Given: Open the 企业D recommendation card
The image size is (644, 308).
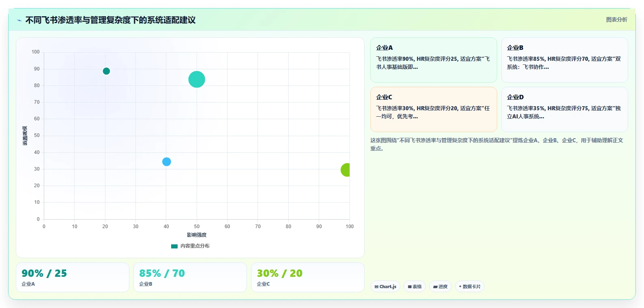Looking at the screenshot, I should pyautogui.click(x=565, y=109).
